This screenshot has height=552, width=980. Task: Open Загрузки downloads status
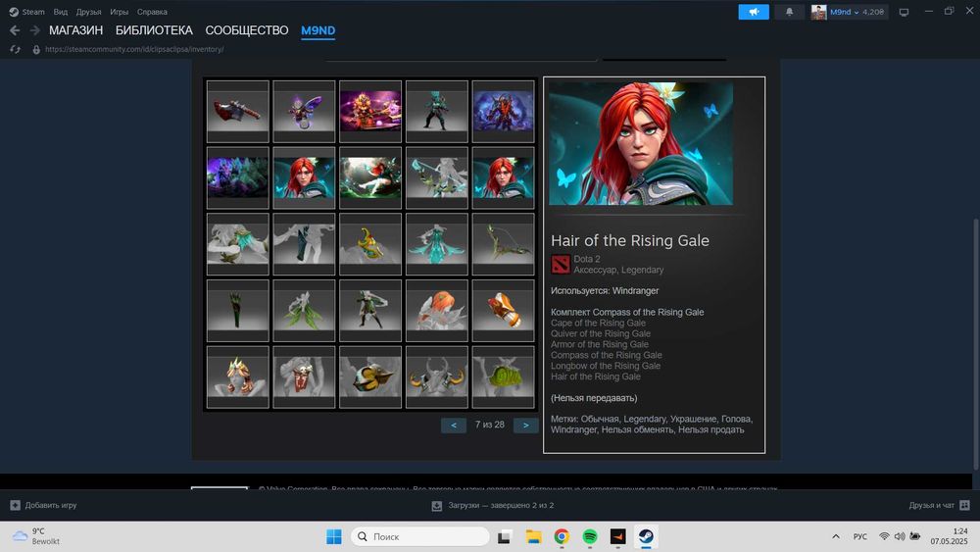(x=493, y=505)
